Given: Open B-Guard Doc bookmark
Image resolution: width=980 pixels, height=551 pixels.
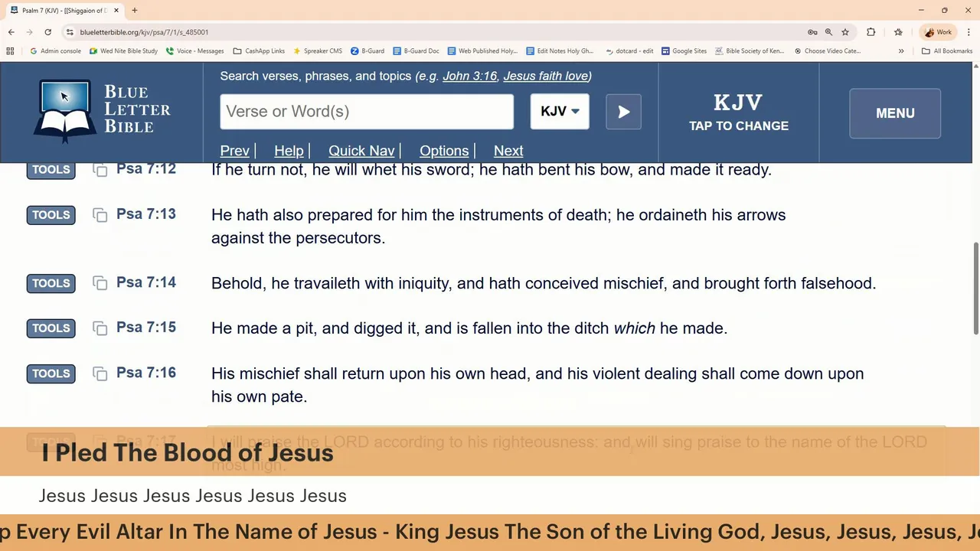Looking at the screenshot, I should coord(416,51).
